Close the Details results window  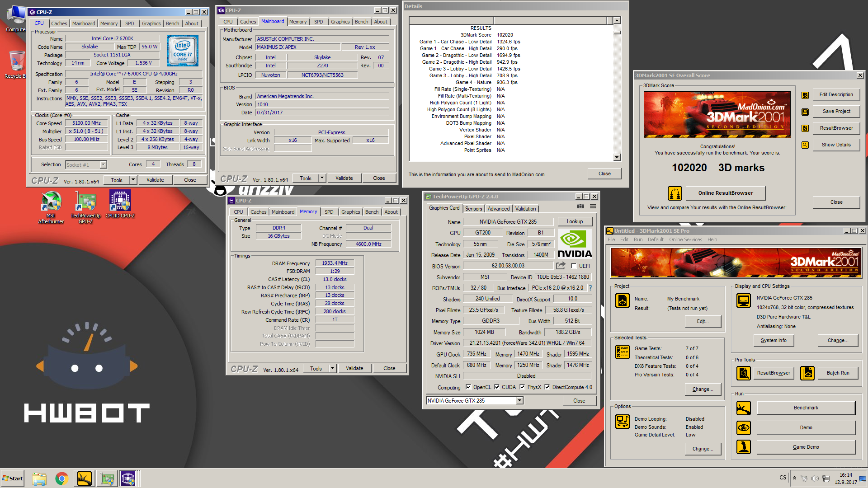tap(604, 174)
